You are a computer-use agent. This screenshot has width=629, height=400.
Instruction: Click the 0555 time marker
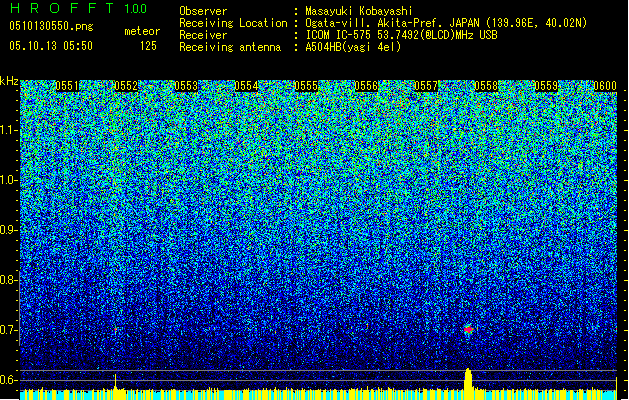pos(306,86)
